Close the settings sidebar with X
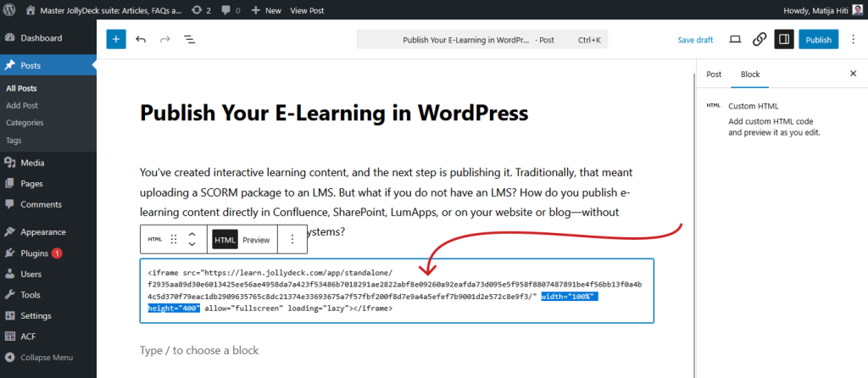The image size is (868, 378). (853, 74)
